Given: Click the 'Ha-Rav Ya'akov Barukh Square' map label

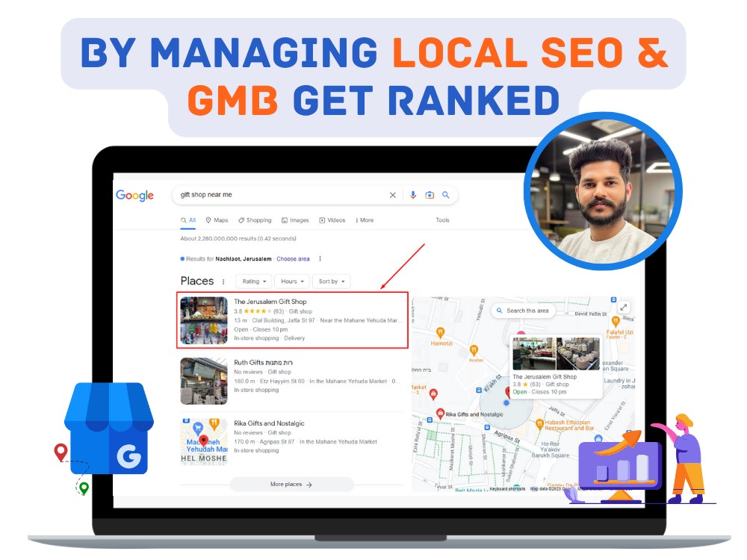Looking at the screenshot, I should pos(551,449).
